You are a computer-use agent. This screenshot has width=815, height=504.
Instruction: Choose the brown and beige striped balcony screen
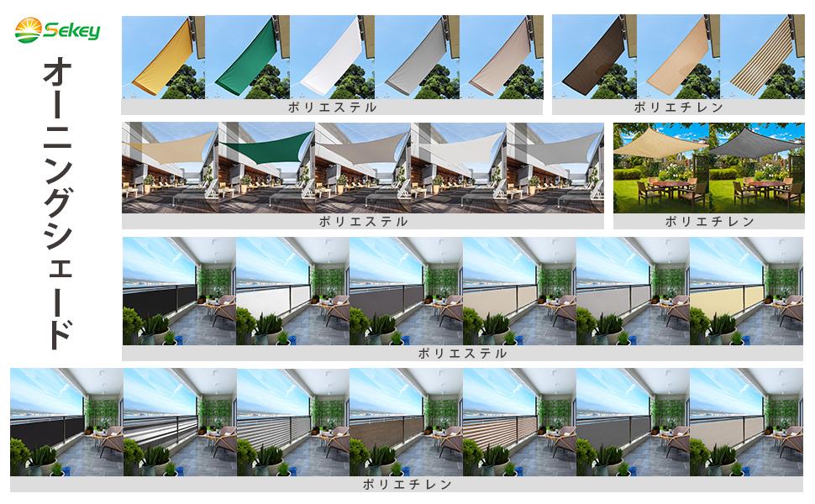point(519,423)
